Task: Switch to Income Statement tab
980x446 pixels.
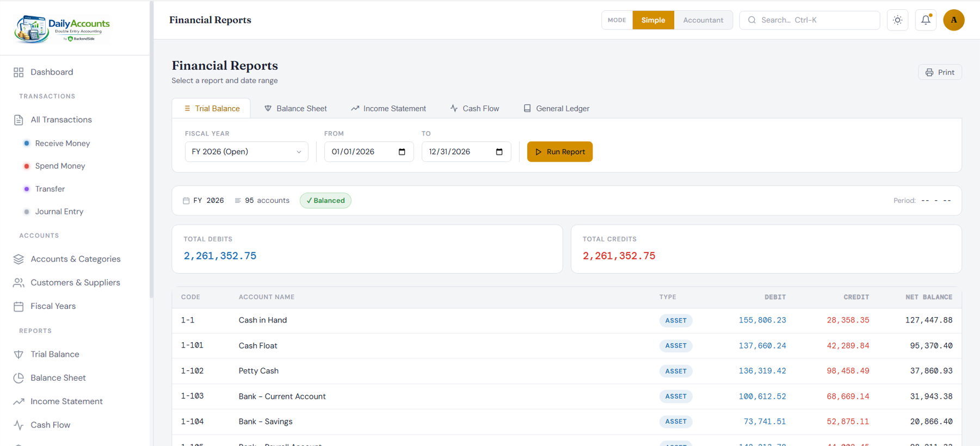Action: 389,108
